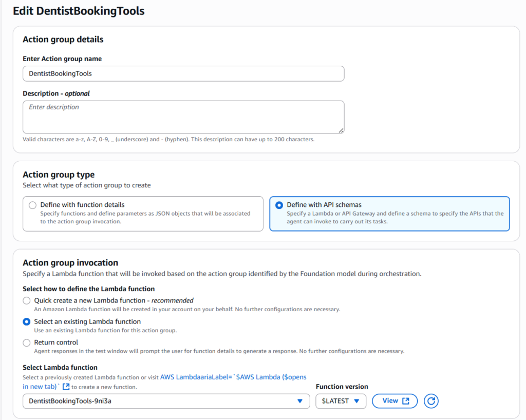Screen dimensions: 526x420
Task: Choose 'Select an existing Lambda function' option
Action: tap(27, 321)
